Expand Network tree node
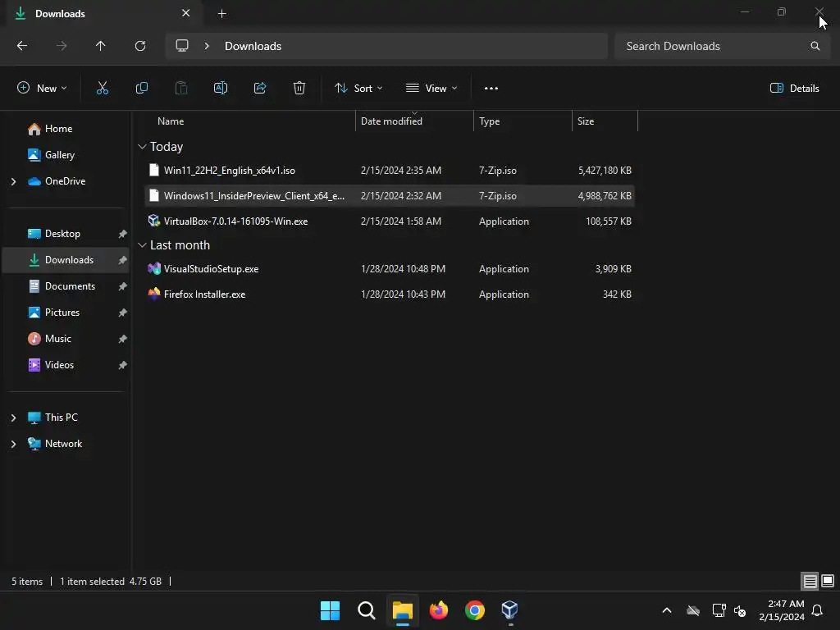Viewport: 840px width, 630px height. click(x=13, y=444)
